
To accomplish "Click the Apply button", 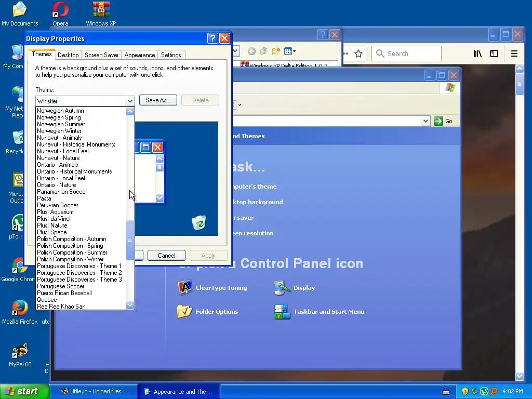I will 208,256.
